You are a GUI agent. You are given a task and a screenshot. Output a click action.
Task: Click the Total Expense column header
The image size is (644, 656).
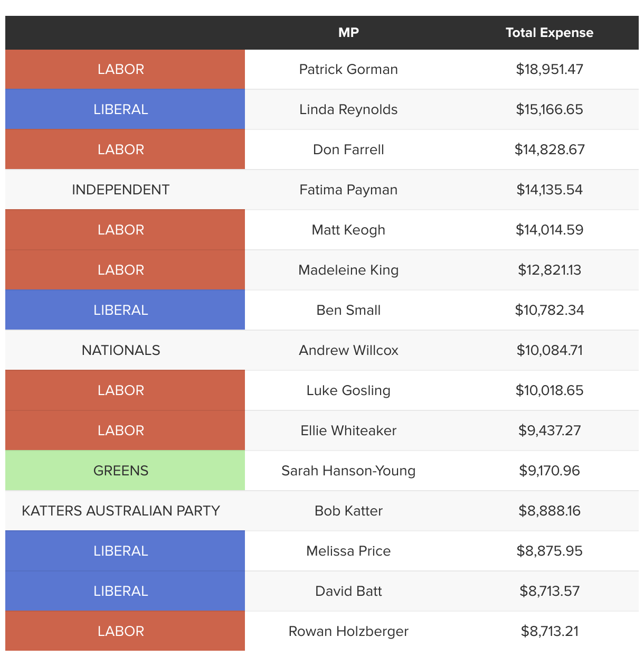[x=549, y=33]
